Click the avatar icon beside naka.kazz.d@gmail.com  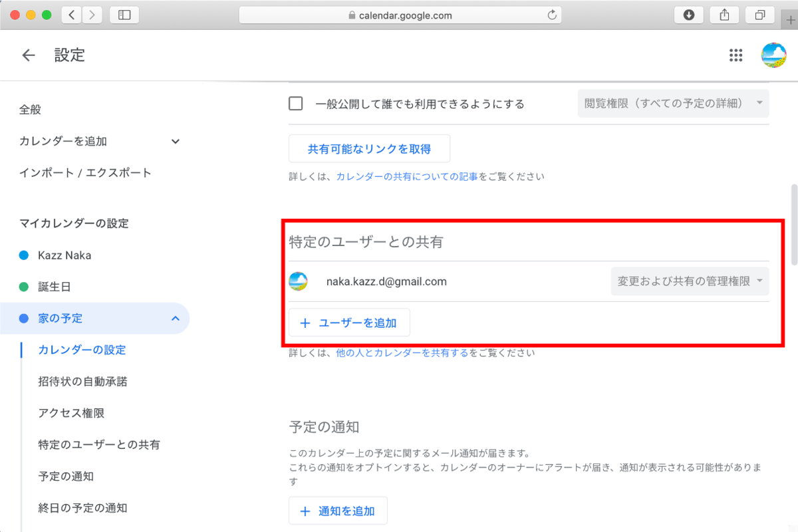(x=299, y=281)
